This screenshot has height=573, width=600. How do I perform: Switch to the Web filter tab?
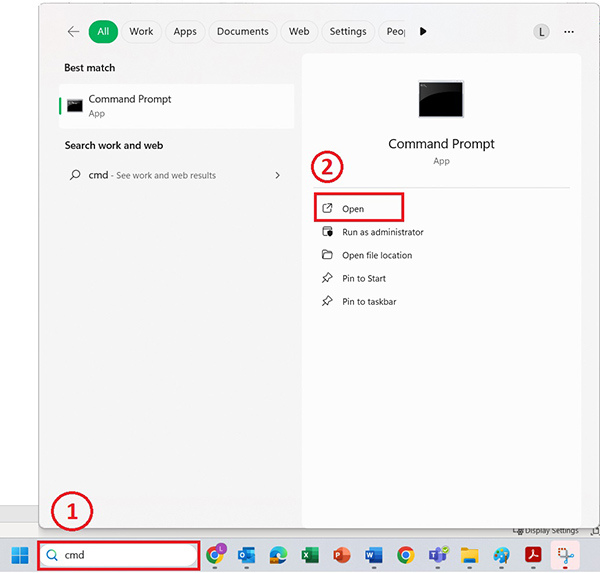299,31
